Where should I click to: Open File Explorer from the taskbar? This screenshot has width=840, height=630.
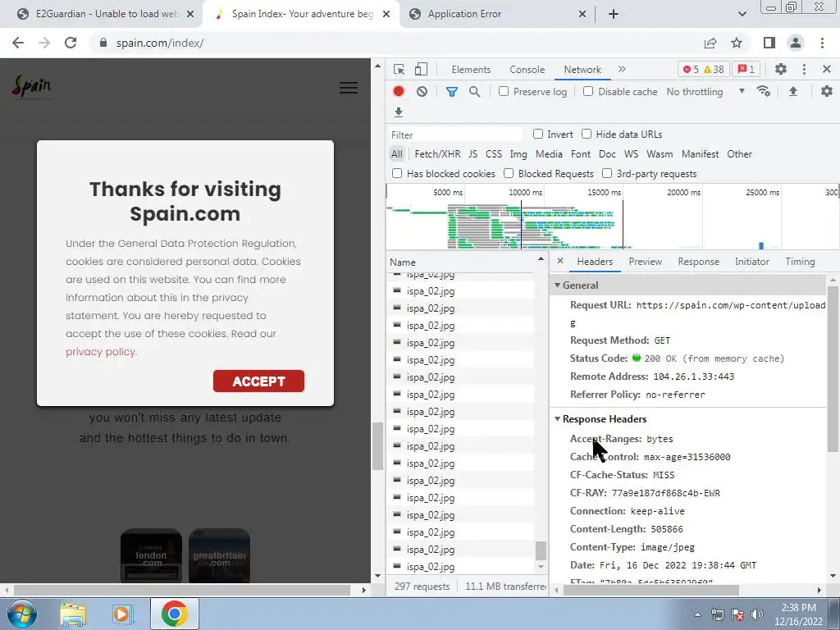(x=72, y=614)
